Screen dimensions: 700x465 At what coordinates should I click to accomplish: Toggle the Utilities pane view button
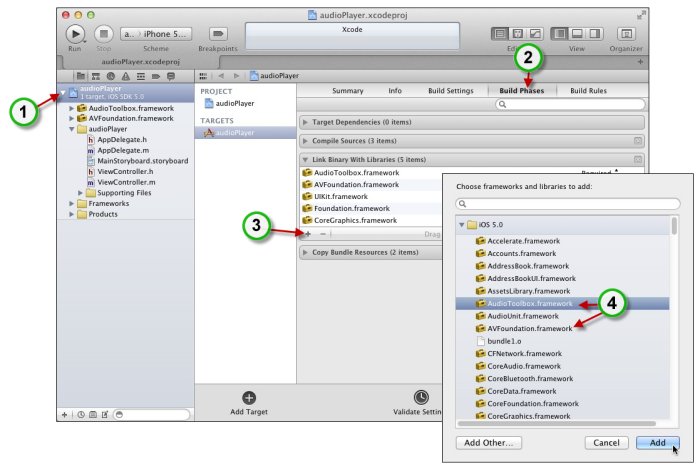[x=594, y=34]
